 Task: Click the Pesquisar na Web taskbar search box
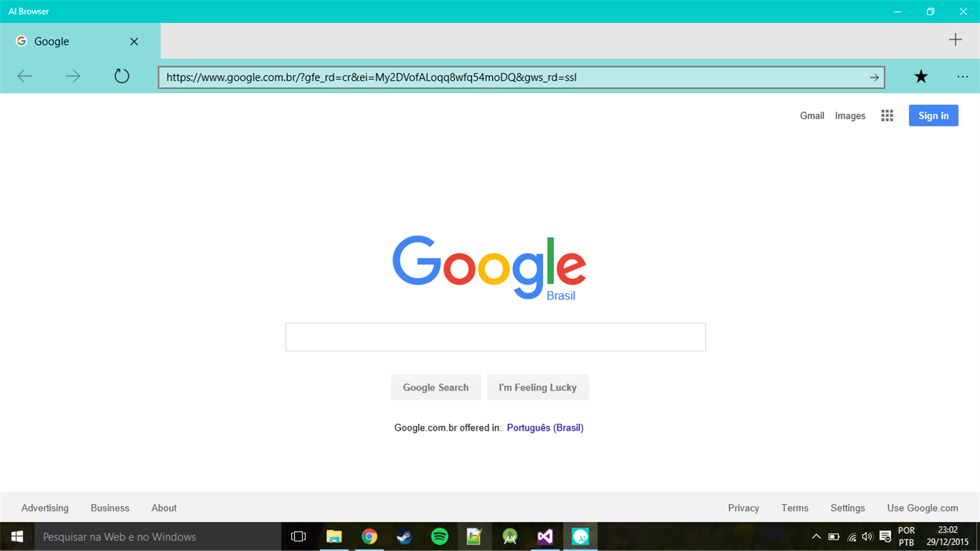(158, 537)
